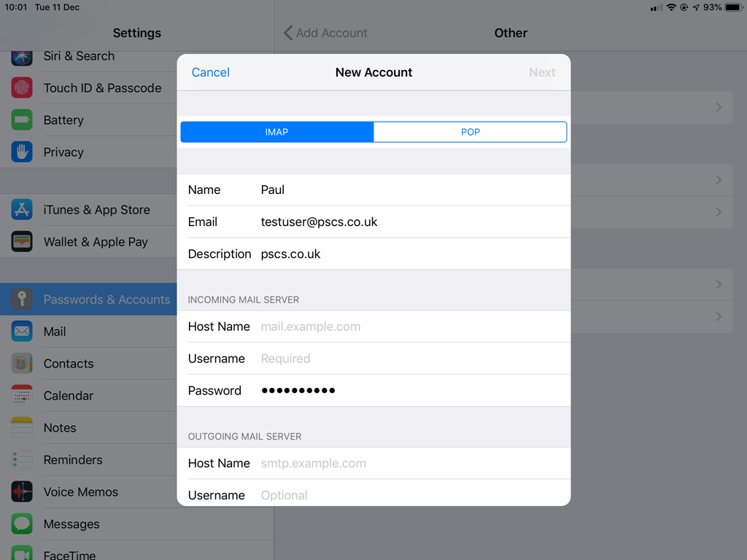Tap the Voice Memos icon
This screenshot has width=747, height=560.
point(22,492)
